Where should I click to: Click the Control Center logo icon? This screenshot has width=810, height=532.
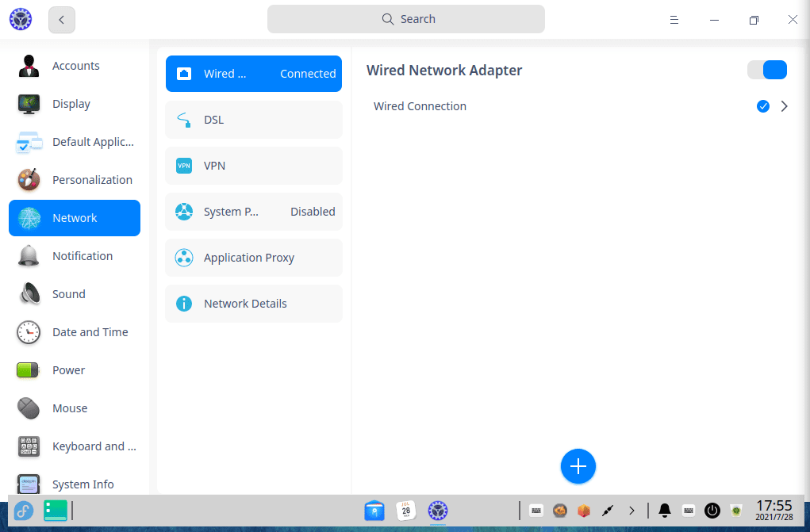coord(21,20)
